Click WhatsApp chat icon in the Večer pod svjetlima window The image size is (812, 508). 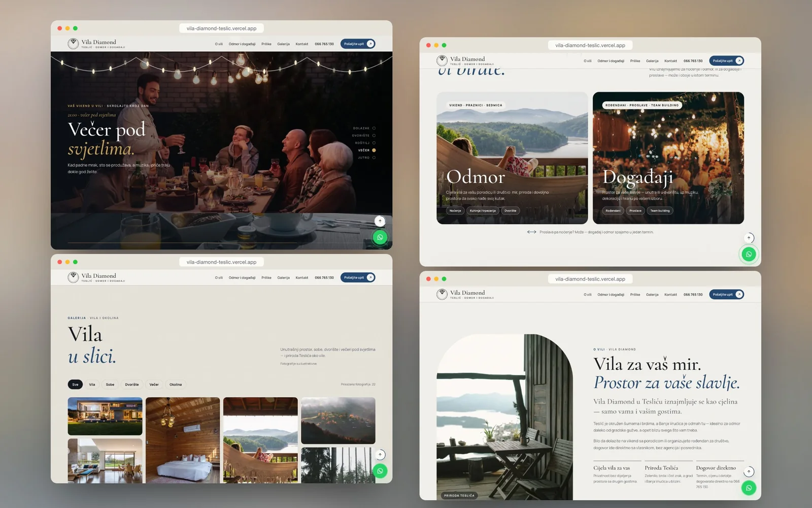380,237
